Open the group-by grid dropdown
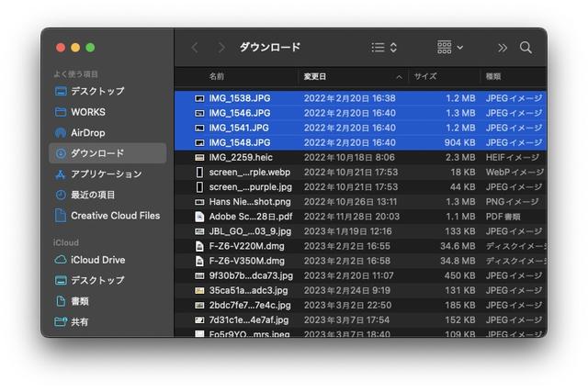Screen dimensions: 588x392 pos(450,48)
